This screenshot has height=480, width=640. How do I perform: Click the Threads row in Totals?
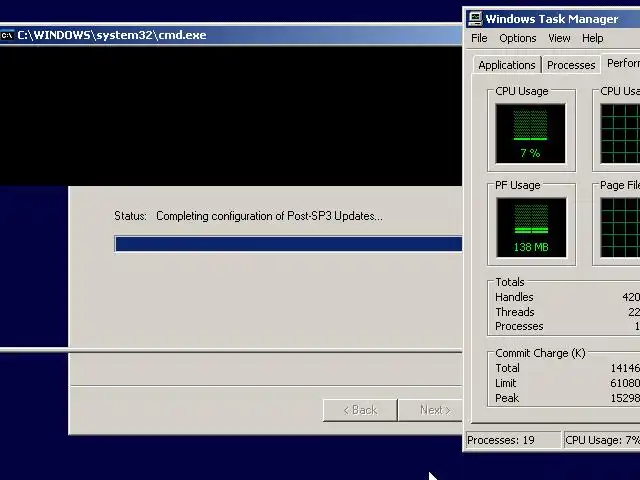567,312
